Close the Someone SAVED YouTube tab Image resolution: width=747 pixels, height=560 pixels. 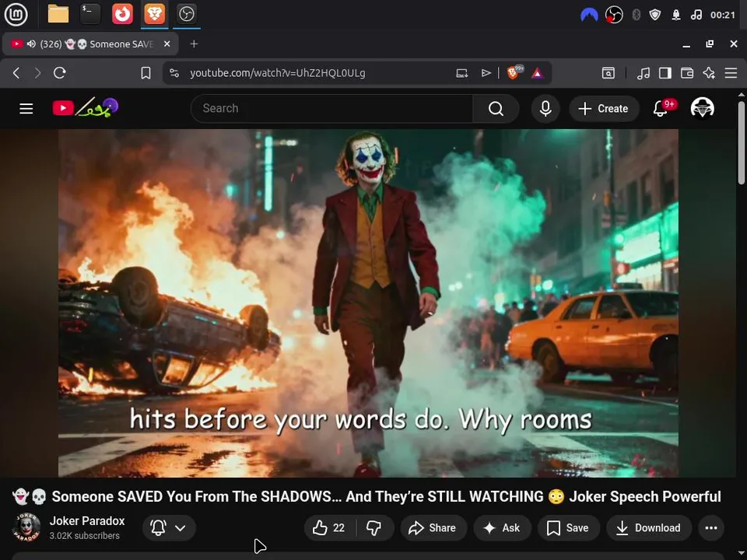[x=167, y=44]
